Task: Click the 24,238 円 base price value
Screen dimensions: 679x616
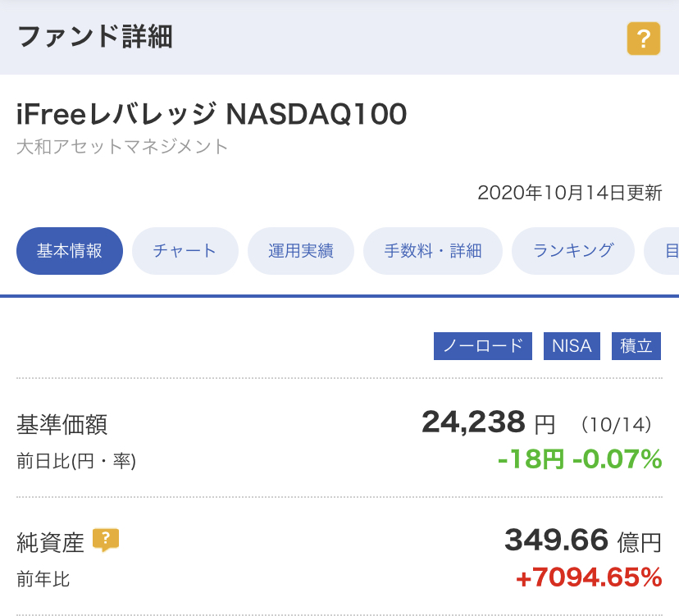Action: click(489, 422)
